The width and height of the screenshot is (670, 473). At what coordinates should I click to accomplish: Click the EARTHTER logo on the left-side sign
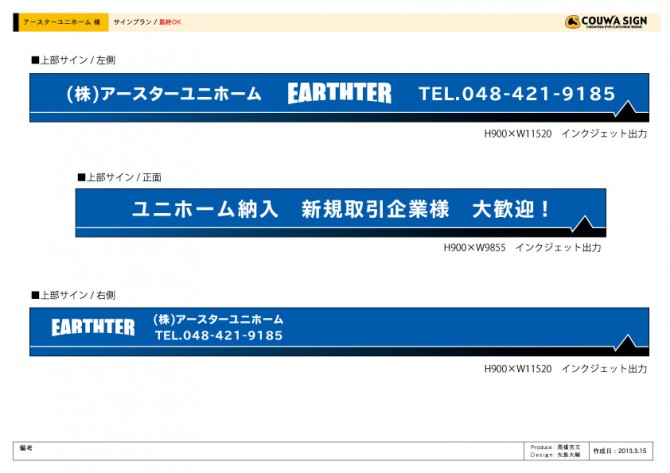(340, 93)
